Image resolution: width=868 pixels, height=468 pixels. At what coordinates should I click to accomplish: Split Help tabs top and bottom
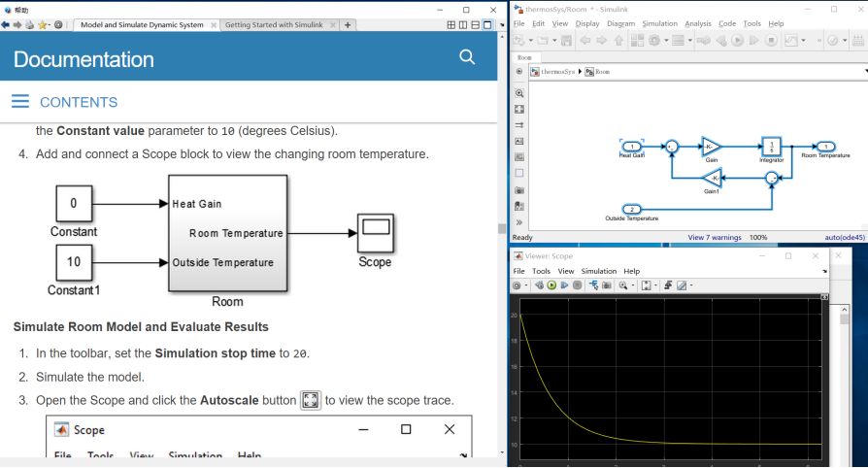coord(476,25)
